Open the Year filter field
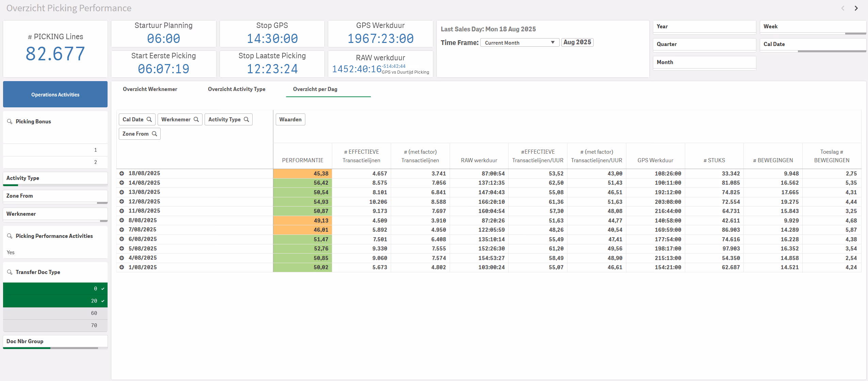This screenshot has width=868, height=381. click(x=704, y=27)
